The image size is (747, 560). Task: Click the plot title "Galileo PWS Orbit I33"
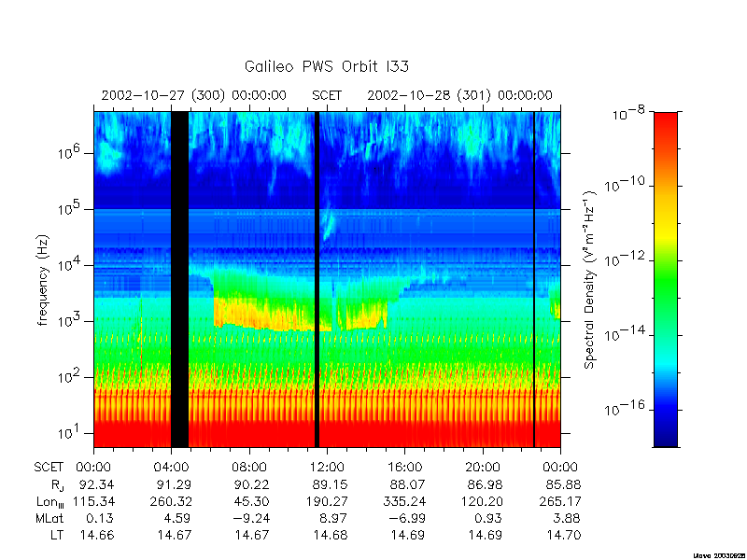coord(327,66)
